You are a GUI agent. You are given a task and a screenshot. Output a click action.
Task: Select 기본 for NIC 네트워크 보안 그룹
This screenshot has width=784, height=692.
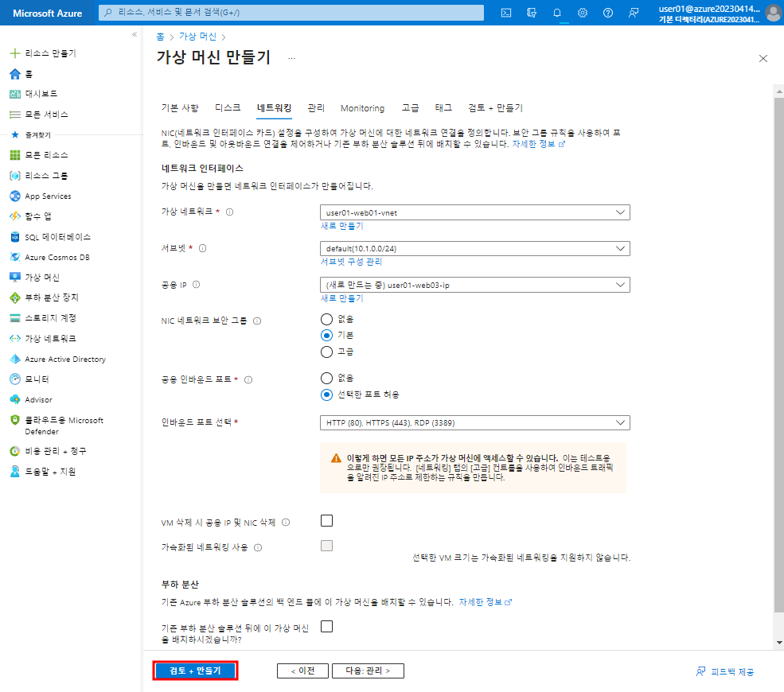pos(326,335)
